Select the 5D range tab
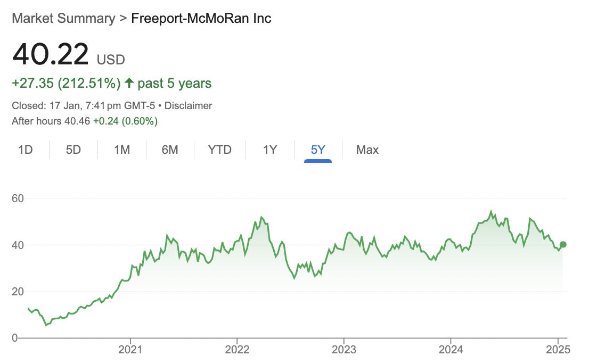The image size is (589, 364). tap(73, 150)
